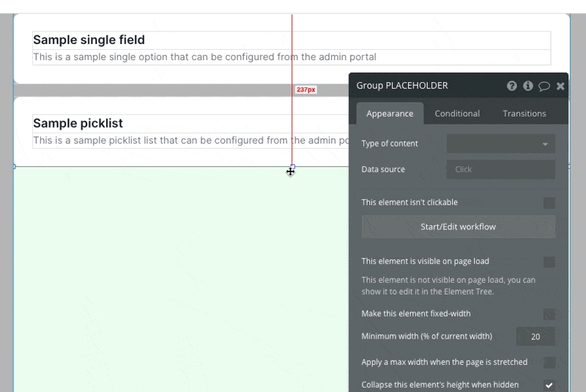Open the Conditional tab
Image resolution: width=586 pixels, height=392 pixels.
457,114
